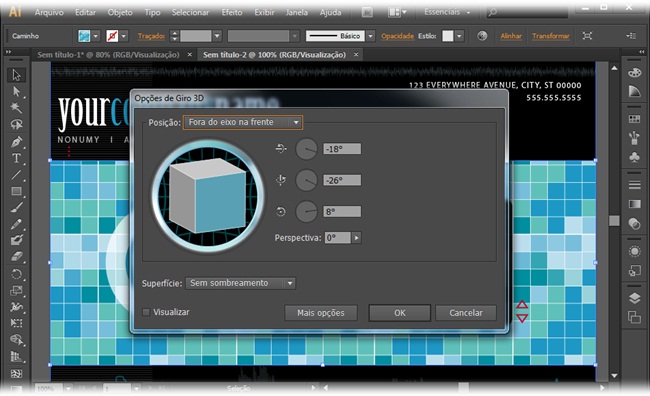Select the Blob Brush tool
Screen dimensions: 650x396
(x=16, y=240)
